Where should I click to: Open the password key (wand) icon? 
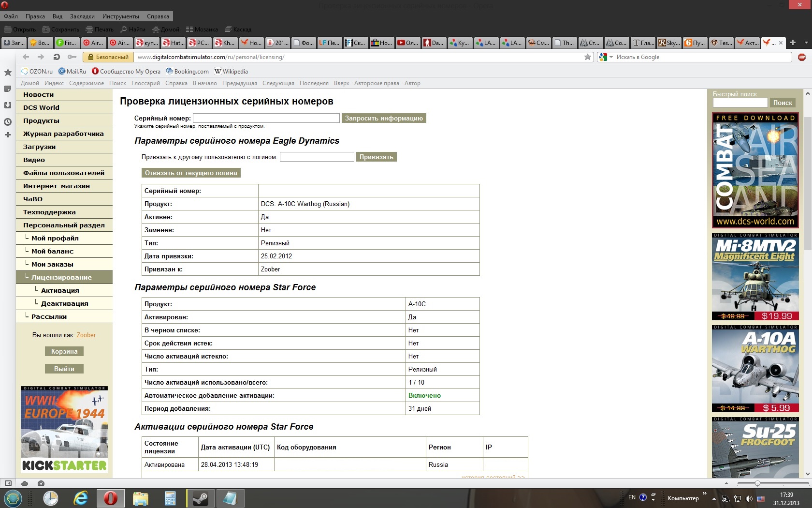(x=72, y=57)
